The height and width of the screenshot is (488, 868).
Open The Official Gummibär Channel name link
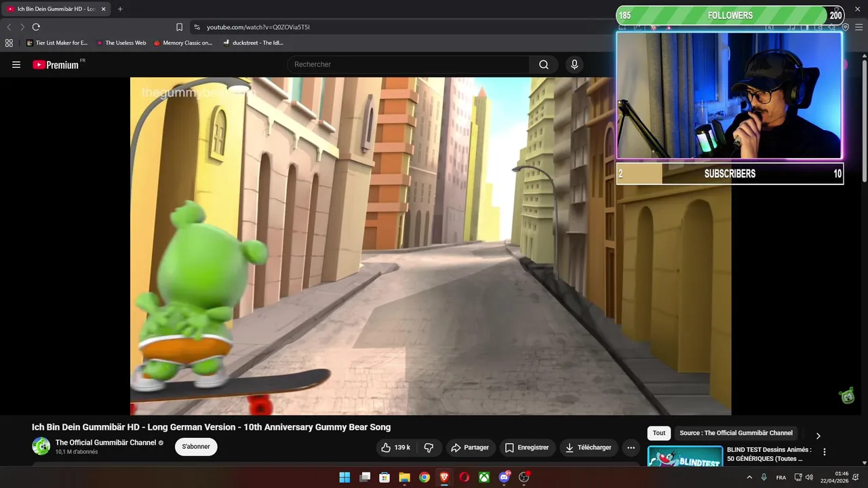[x=106, y=443]
